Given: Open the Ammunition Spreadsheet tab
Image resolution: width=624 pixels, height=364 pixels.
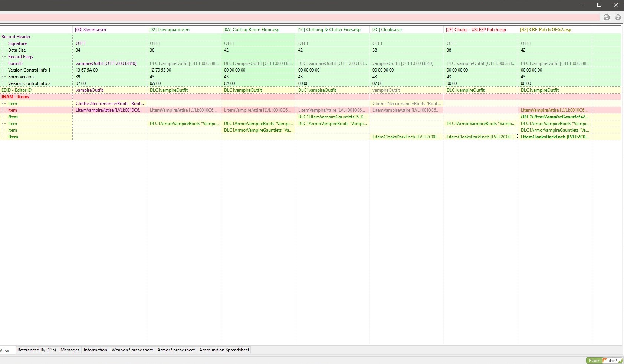Looking at the screenshot, I should pyautogui.click(x=224, y=350).
